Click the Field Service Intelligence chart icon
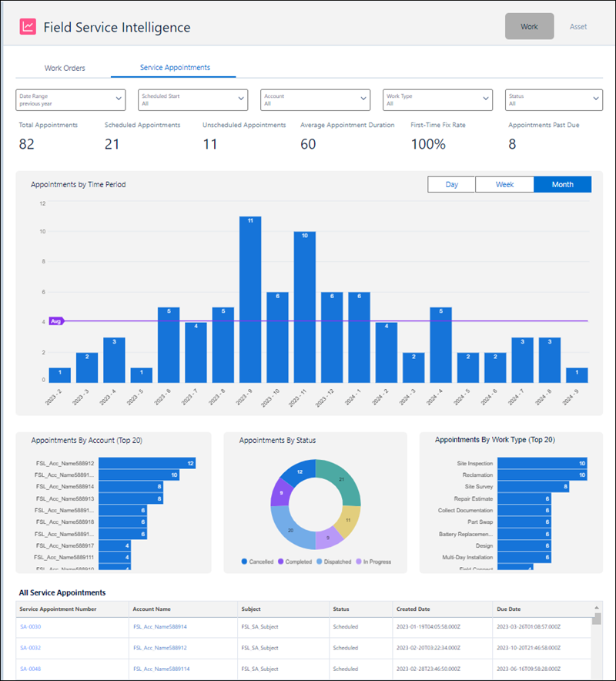The height and width of the screenshot is (681, 616). 28,25
